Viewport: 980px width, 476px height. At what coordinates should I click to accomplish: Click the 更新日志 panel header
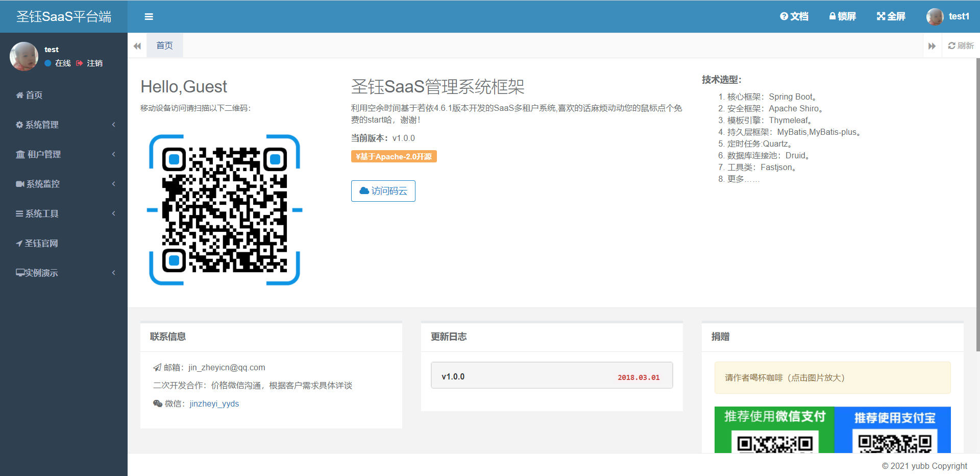tap(552, 337)
